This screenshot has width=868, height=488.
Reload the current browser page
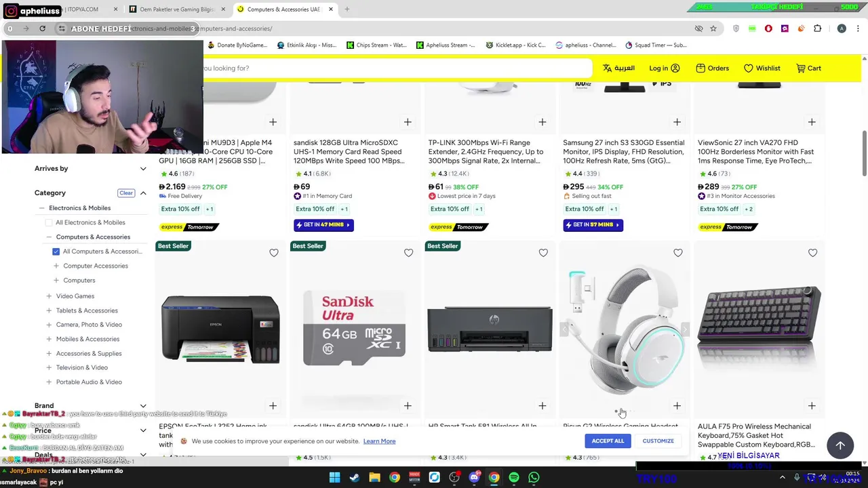tap(42, 28)
